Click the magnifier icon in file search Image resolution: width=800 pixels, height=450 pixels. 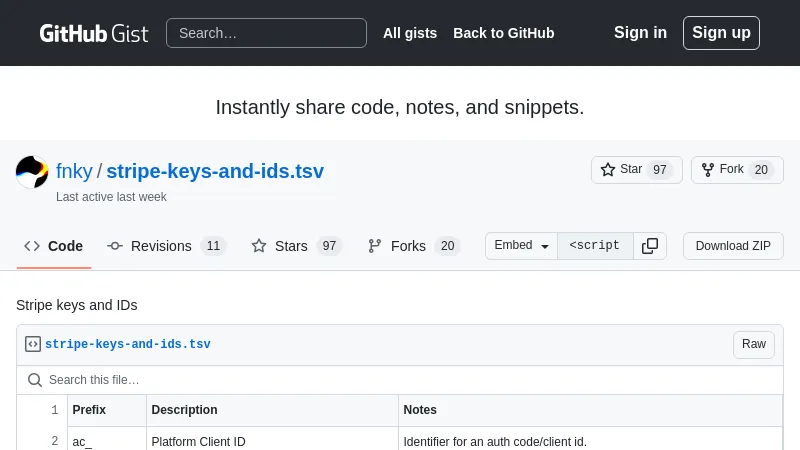coord(35,380)
